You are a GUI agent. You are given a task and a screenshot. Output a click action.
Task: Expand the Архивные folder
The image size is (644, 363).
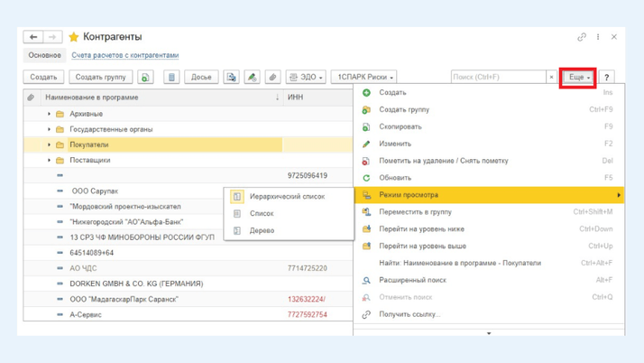tap(50, 115)
